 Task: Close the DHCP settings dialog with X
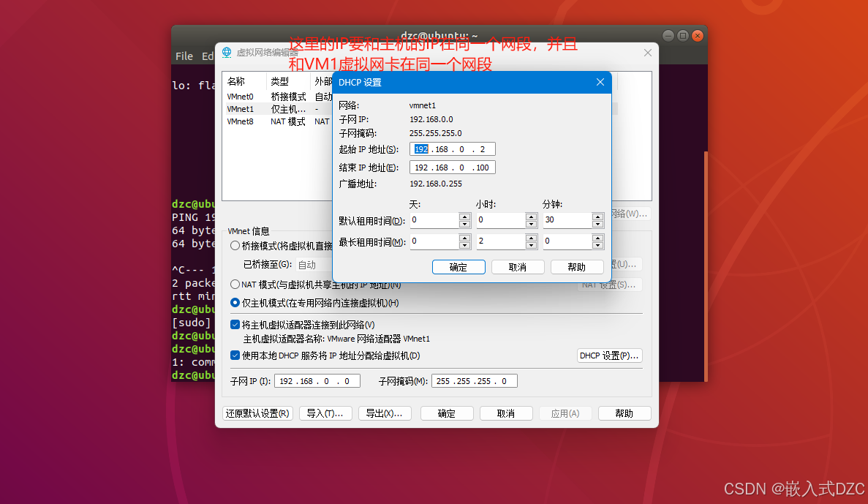click(600, 82)
